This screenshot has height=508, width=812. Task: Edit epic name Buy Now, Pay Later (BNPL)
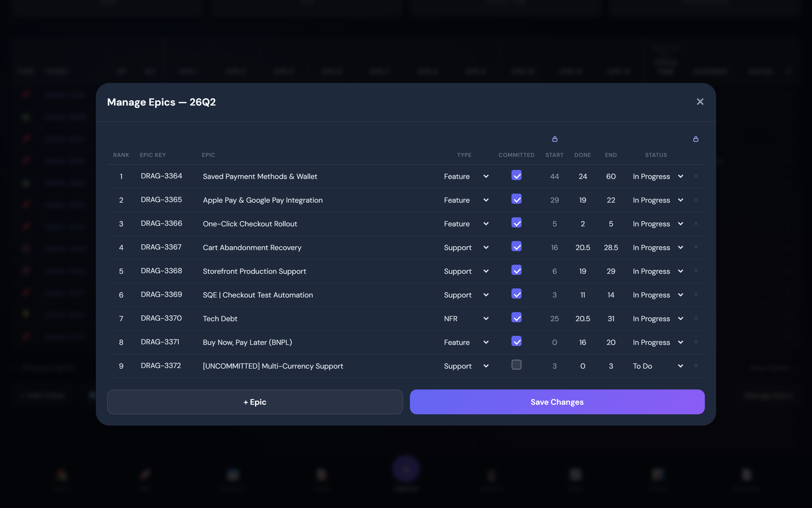tap(247, 342)
